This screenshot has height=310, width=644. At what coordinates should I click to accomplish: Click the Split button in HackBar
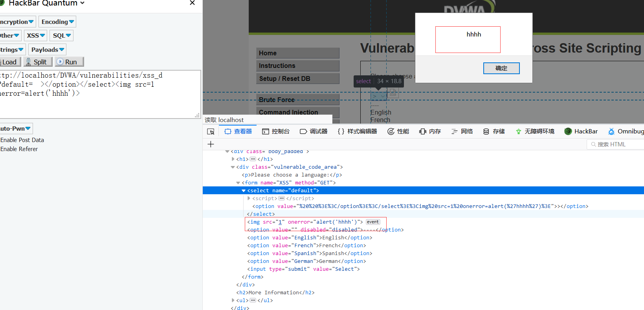pyautogui.click(x=38, y=62)
